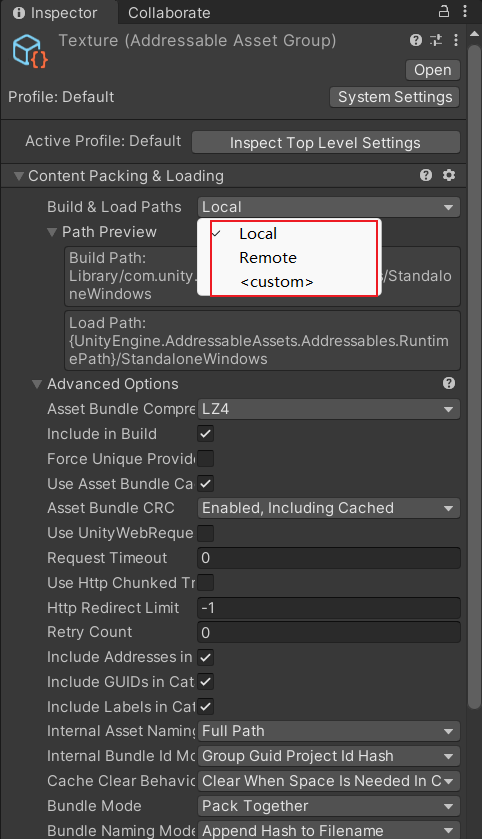
Task: Click Inspect Top Level Settings button
Action: 325,143
